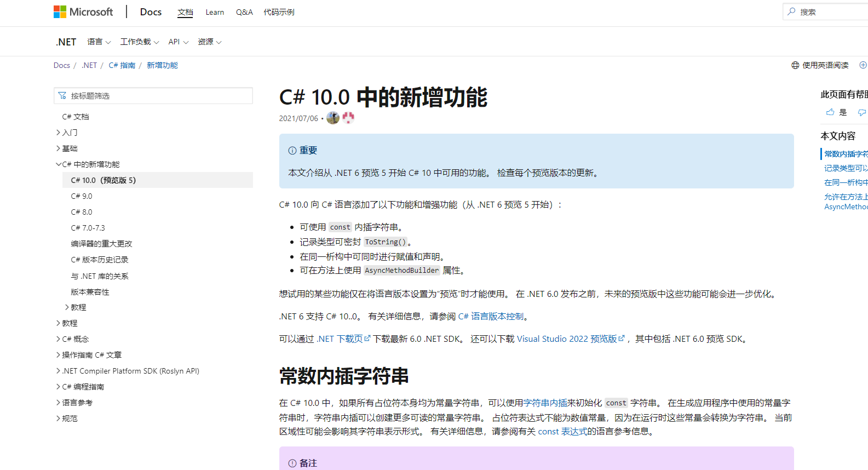This screenshot has width=868, height=470.
Task: Select the 文档 top navigation item
Action: coord(185,12)
